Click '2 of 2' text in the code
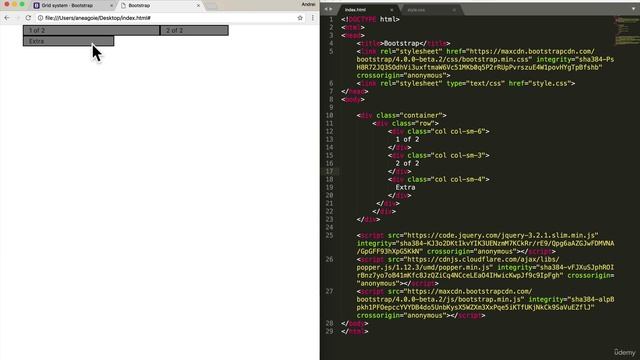Viewport: 640px width, 360px height. [x=407, y=164]
